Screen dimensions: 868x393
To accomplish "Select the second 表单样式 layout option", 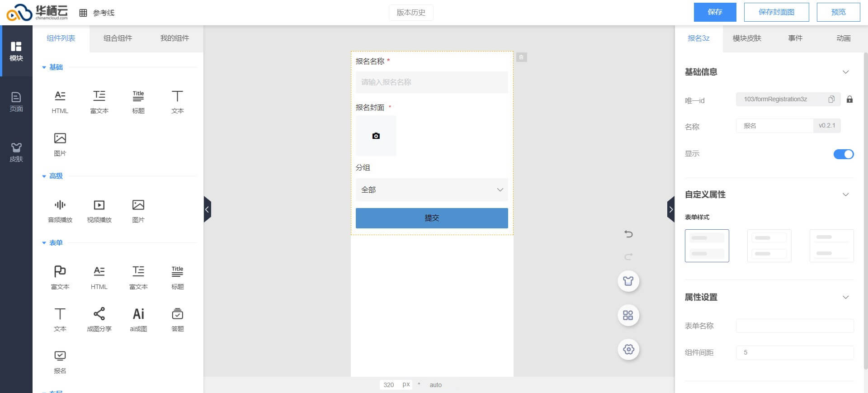I will tap(769, 246).
